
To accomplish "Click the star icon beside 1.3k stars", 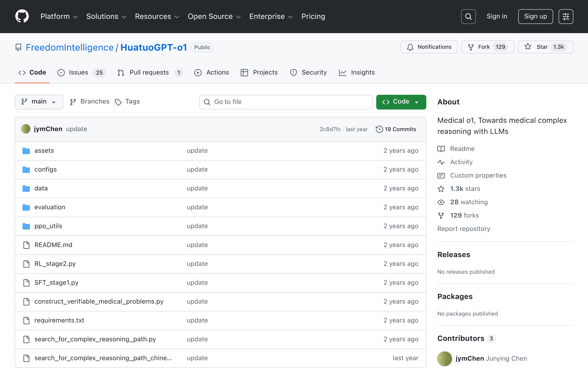I will point(441,189).
